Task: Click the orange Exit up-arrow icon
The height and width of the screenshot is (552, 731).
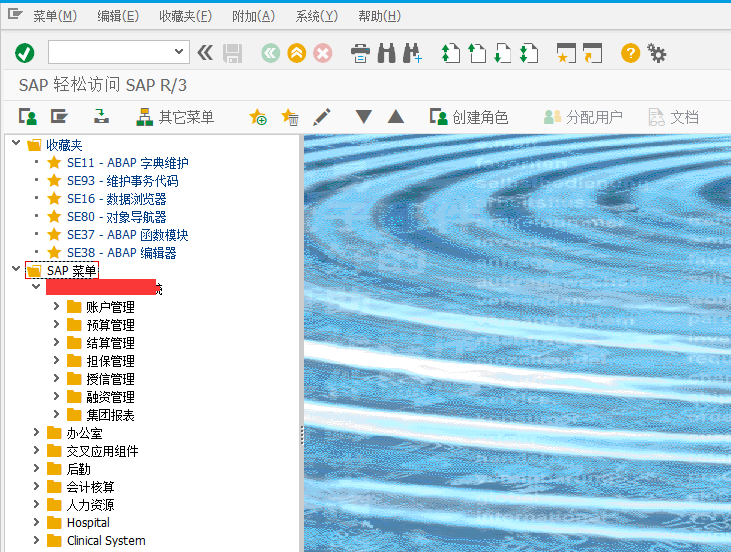Action: [x=297, y=53]
